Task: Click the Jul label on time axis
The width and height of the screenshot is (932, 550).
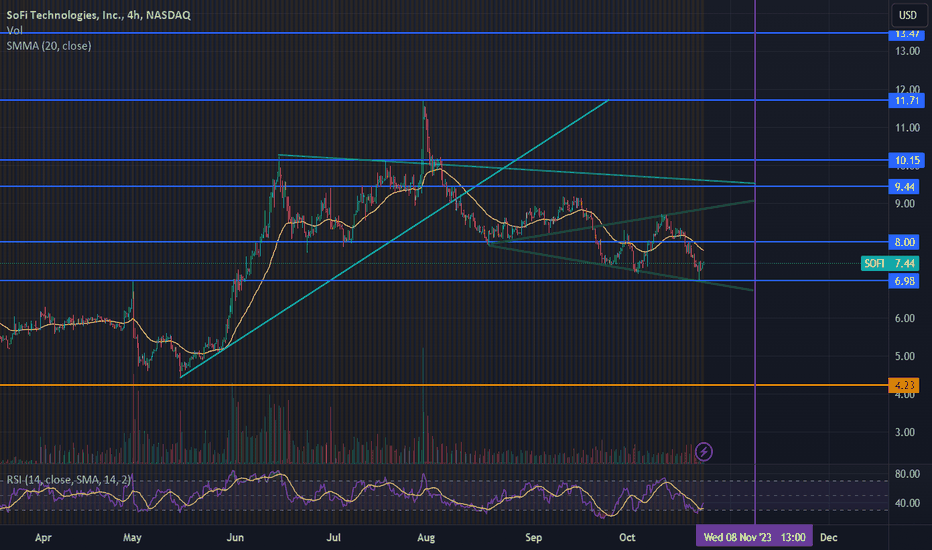Action: click(333, 538)
